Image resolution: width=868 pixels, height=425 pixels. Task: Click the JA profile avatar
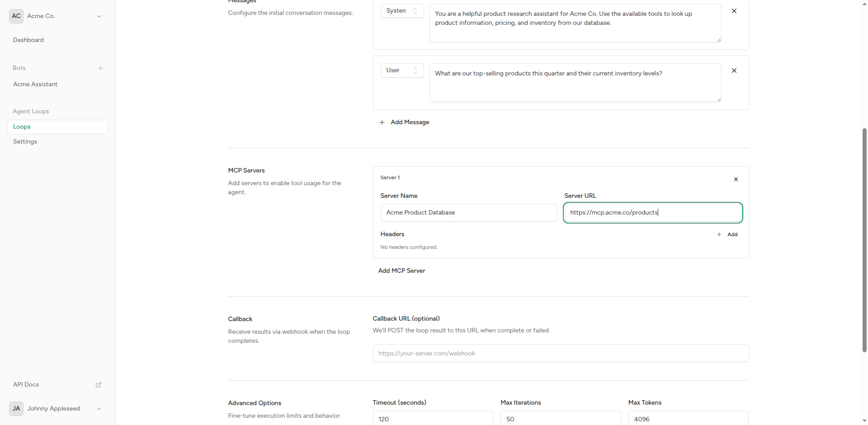pyautogui.click(x=16, y=408)
